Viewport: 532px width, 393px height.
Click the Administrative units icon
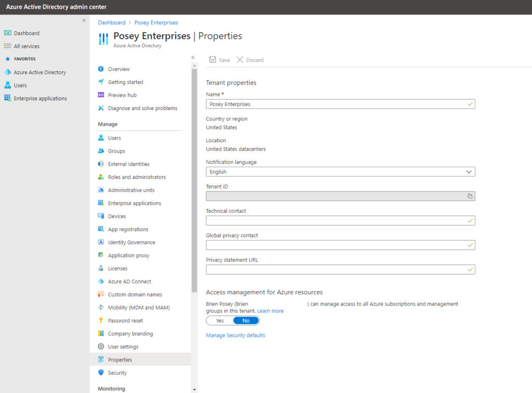pyautogui.click(x=101, y=190)
